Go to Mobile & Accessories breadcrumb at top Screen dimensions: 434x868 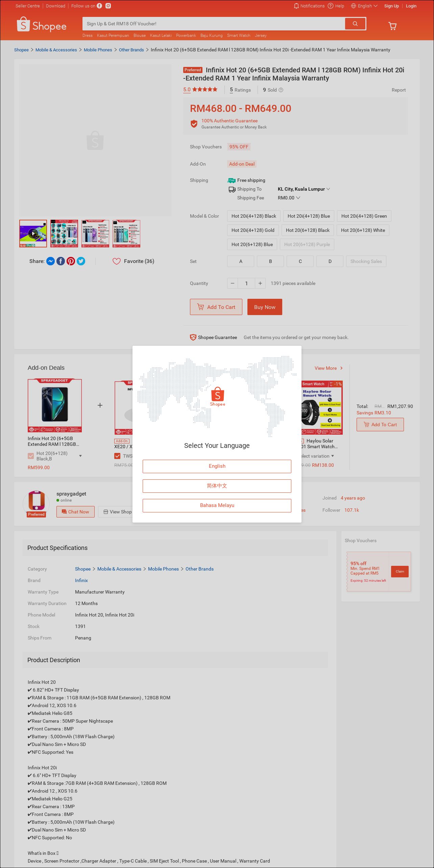pyautogui.click(x=56, y=50)
